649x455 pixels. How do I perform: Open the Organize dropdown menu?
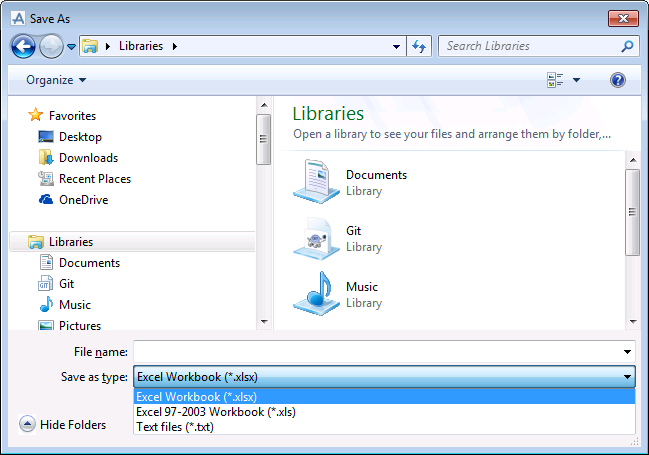click(56, 80)
